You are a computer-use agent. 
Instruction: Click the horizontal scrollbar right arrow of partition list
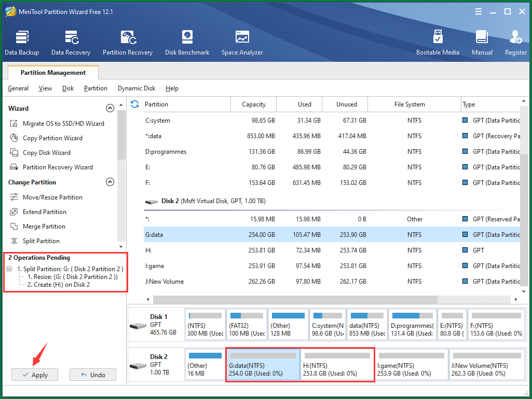coord(516,299)
